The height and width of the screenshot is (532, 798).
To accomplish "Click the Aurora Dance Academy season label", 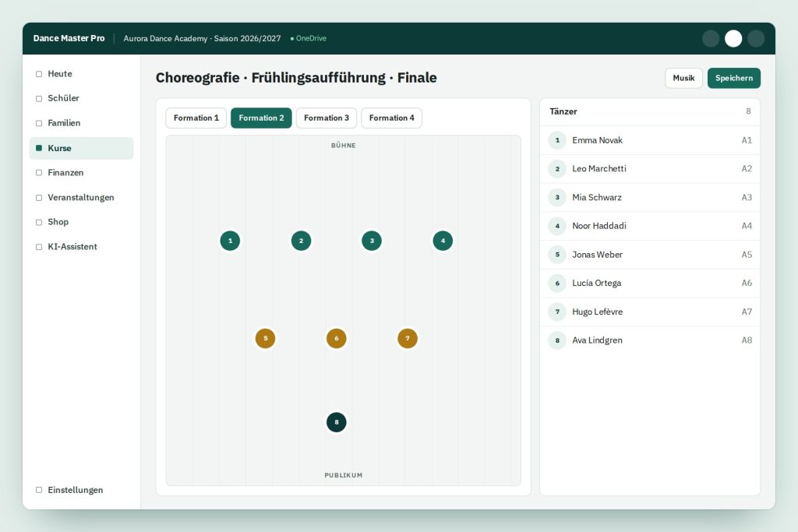I will pos(202,39).
